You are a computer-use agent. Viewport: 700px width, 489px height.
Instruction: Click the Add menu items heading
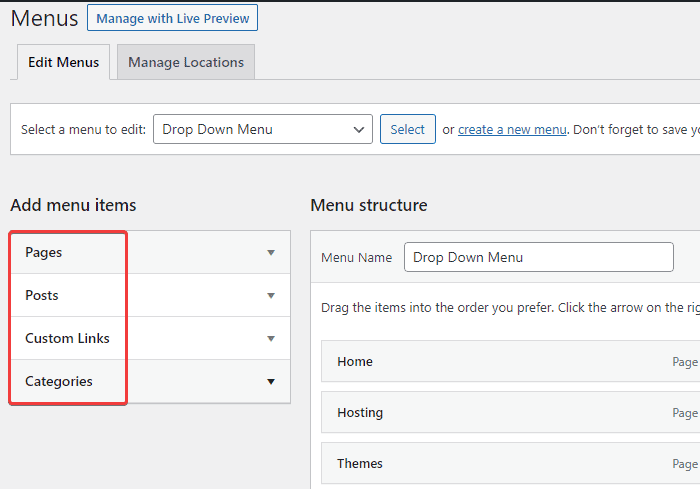73,205
